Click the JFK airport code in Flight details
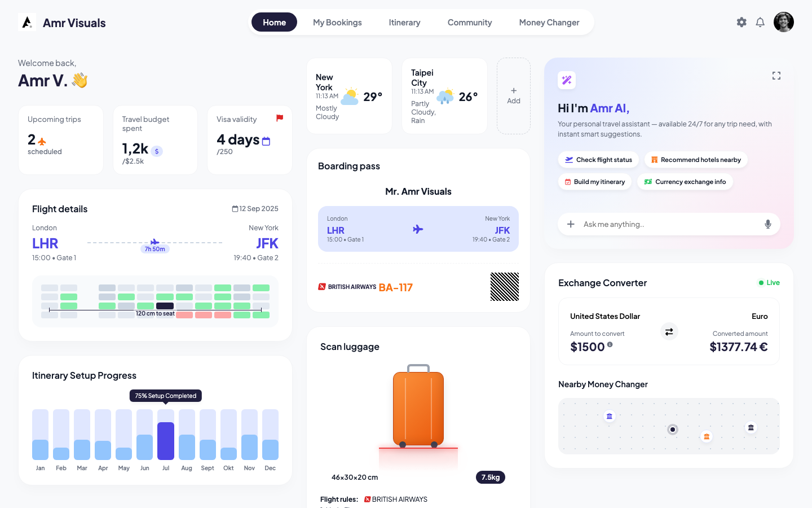The width and height of the screenshot is (812, 508). click(267, 243)
